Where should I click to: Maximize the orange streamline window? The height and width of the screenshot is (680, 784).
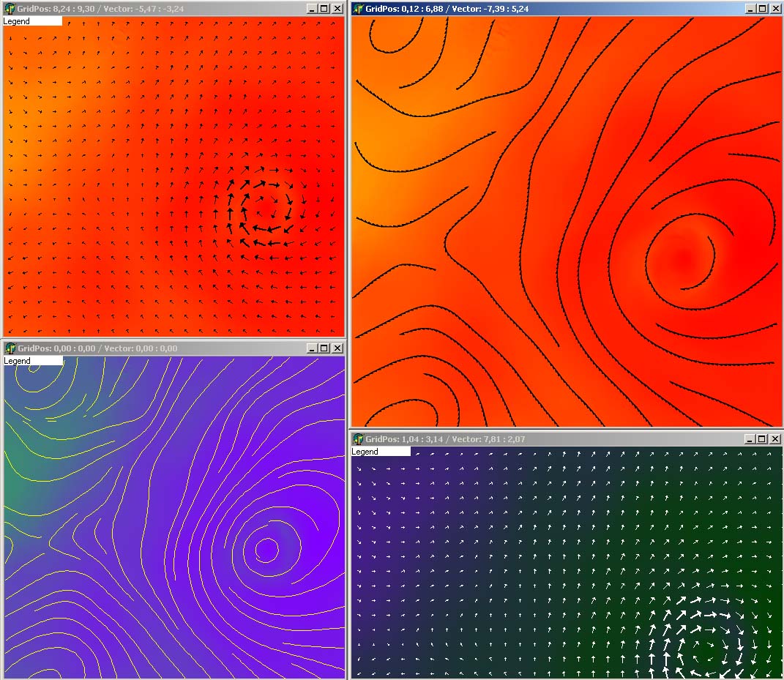click(762, 9)
